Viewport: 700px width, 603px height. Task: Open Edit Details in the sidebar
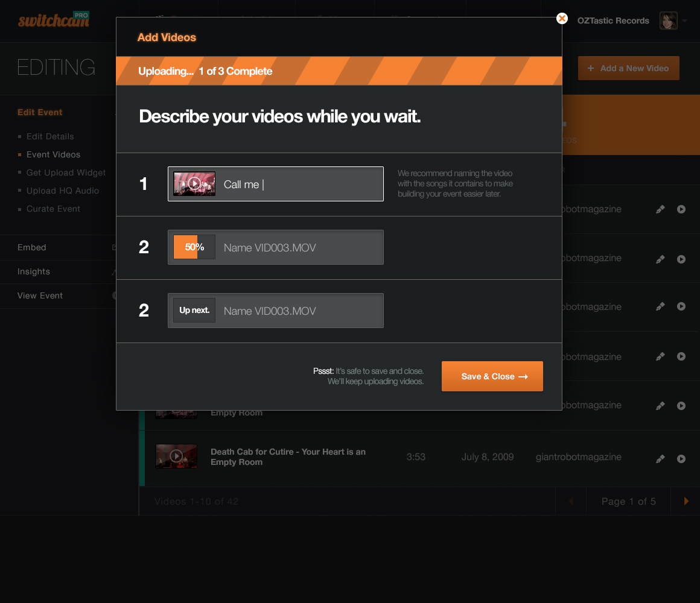pyautogui.click(x=50, y=136)
